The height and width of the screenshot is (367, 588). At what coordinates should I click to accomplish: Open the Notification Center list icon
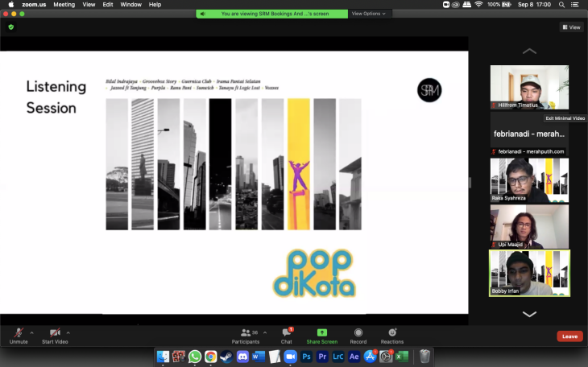[574, 5]
